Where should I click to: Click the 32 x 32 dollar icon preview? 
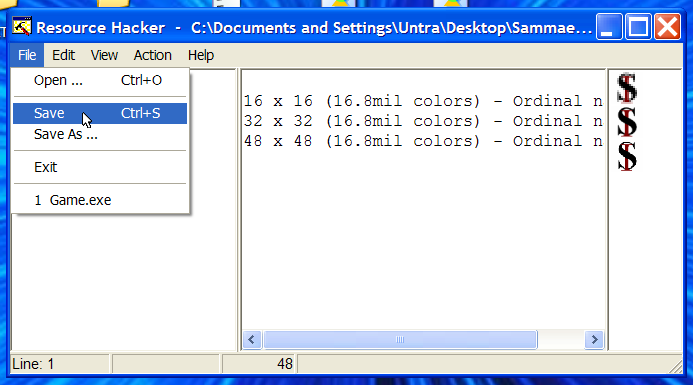pyautogui.click(x=627, y=122)
